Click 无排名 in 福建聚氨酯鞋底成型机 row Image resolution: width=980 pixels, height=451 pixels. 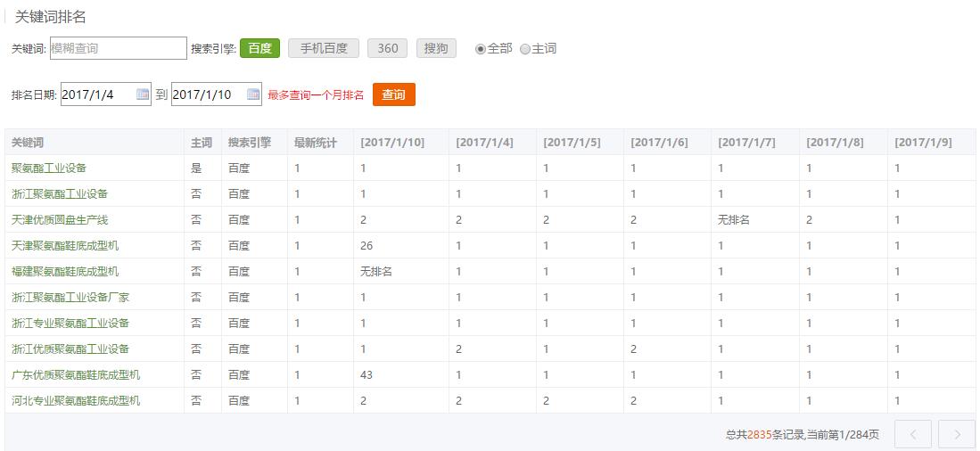click(376, 272)
